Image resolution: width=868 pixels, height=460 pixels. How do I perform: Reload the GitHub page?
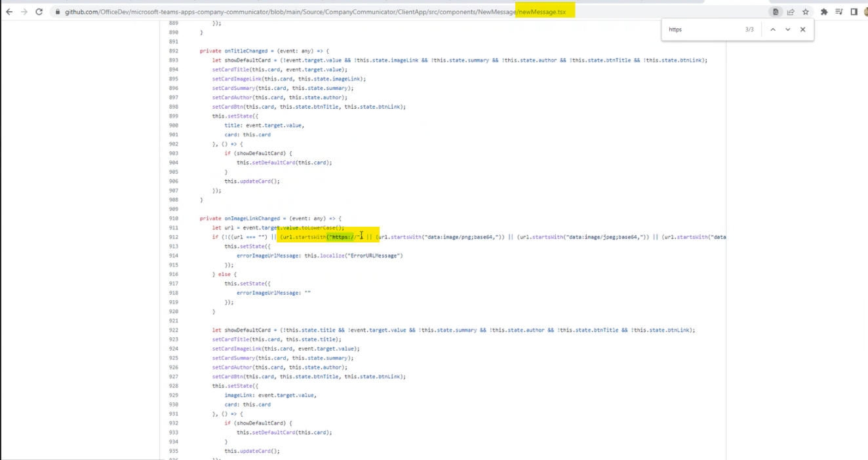coord(39,11)
